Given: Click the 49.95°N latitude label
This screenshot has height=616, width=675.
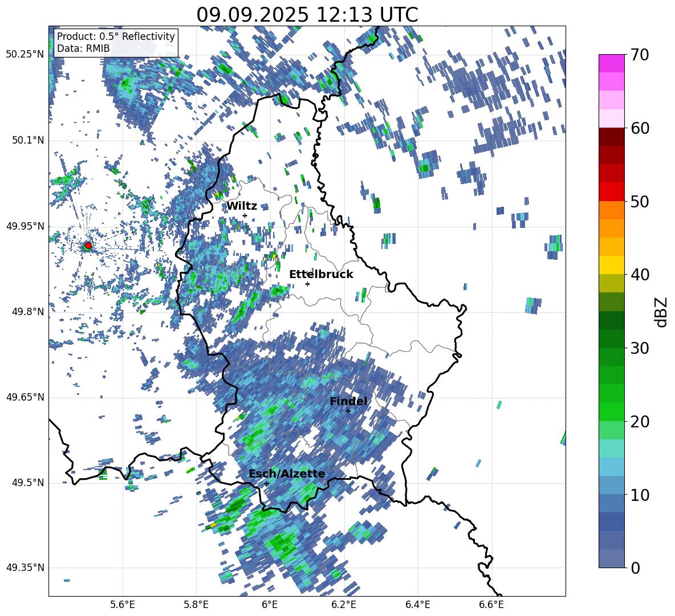Looking at the screenshot, I should pos(25,226).
